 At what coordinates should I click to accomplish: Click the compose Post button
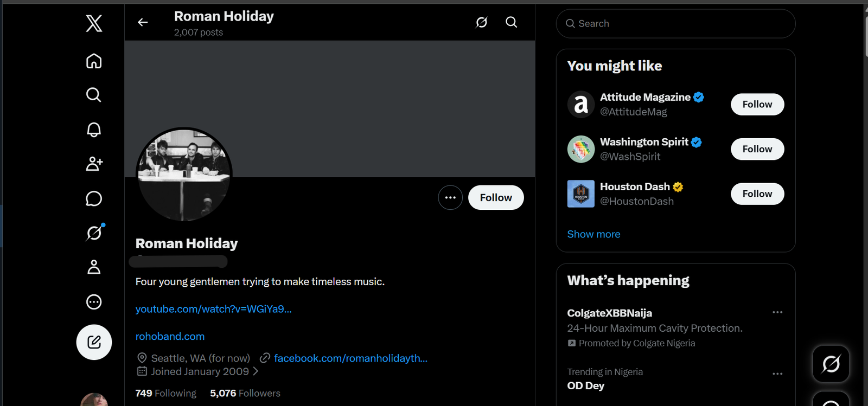(94, 342)
